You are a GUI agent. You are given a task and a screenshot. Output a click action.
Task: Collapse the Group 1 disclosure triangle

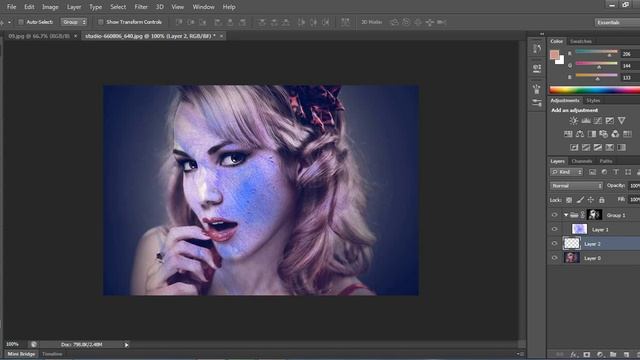tap(566, 215)
